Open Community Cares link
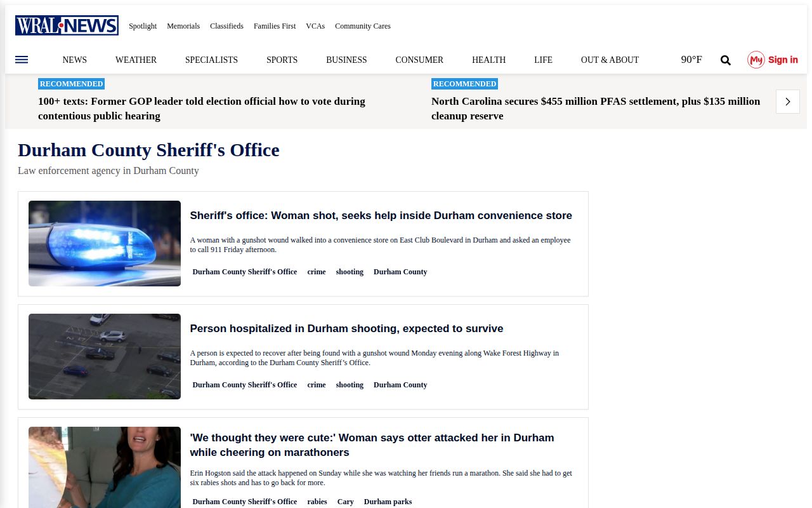812x508 pixels. click(x=363, y=26)
